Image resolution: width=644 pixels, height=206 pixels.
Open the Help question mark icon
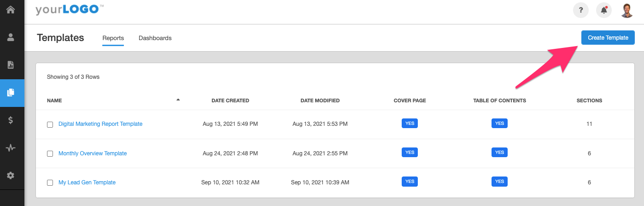click(x=581, y=10)
